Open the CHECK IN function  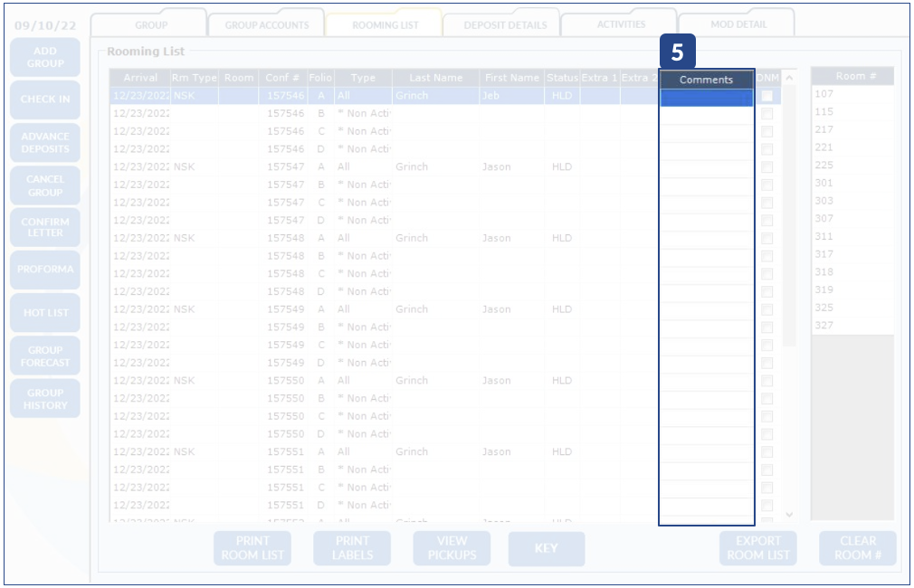45,100
